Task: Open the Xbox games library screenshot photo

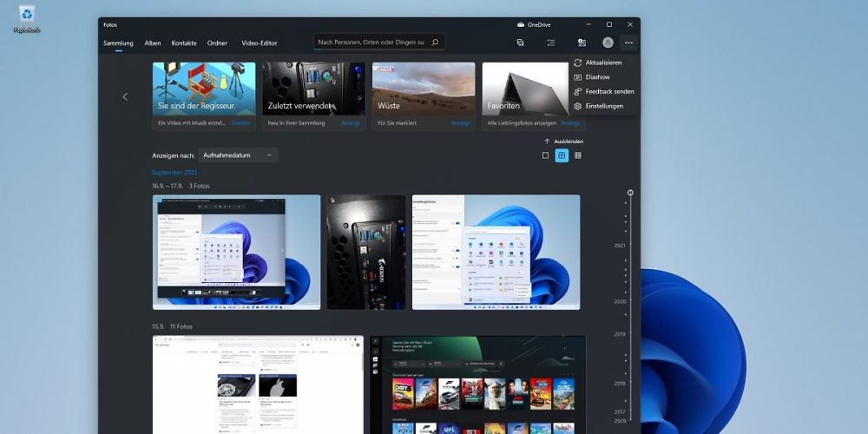Action: click(x=477, y=385)
